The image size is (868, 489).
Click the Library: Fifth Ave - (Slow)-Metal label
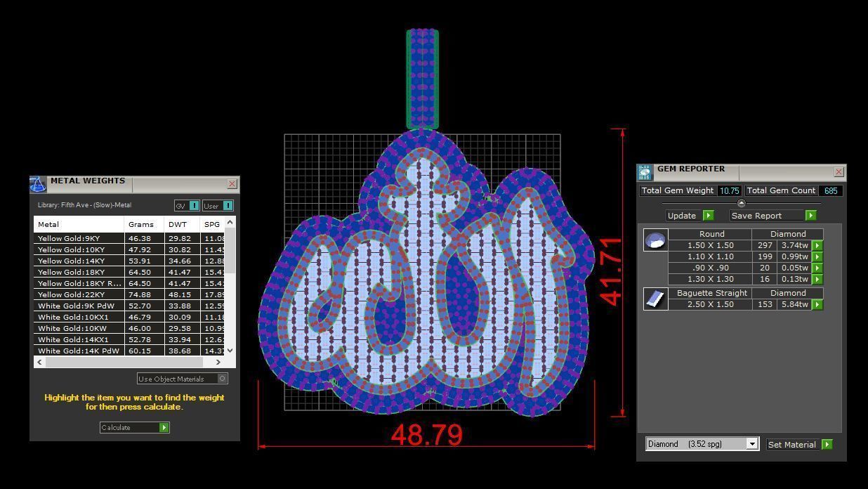(84, 205)
